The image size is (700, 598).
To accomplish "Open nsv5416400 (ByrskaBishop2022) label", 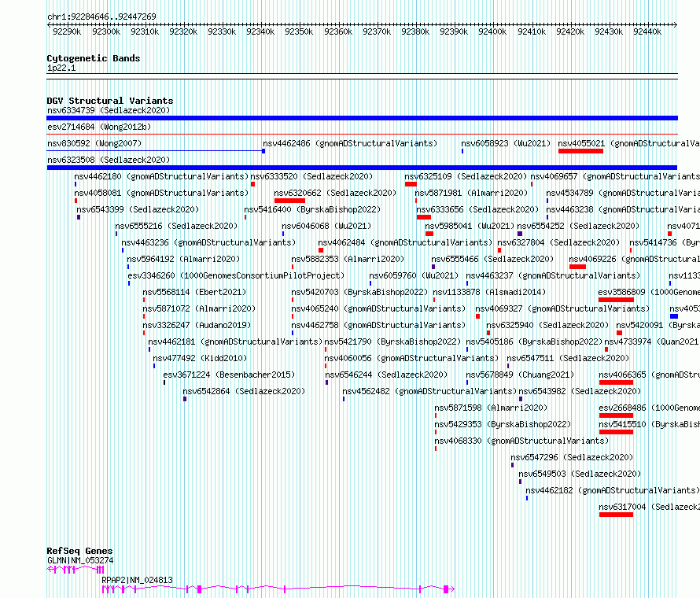I will pyautogui.click(x=312, y=209).
